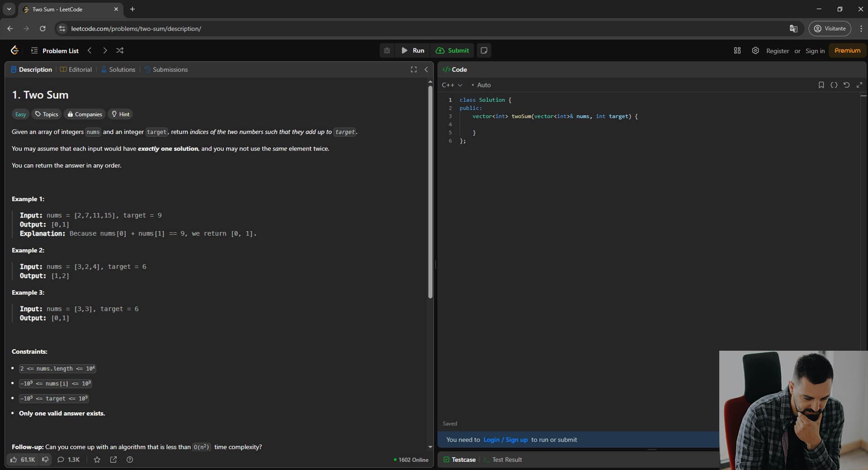Go to previous problem arrow

click(90, 50)
